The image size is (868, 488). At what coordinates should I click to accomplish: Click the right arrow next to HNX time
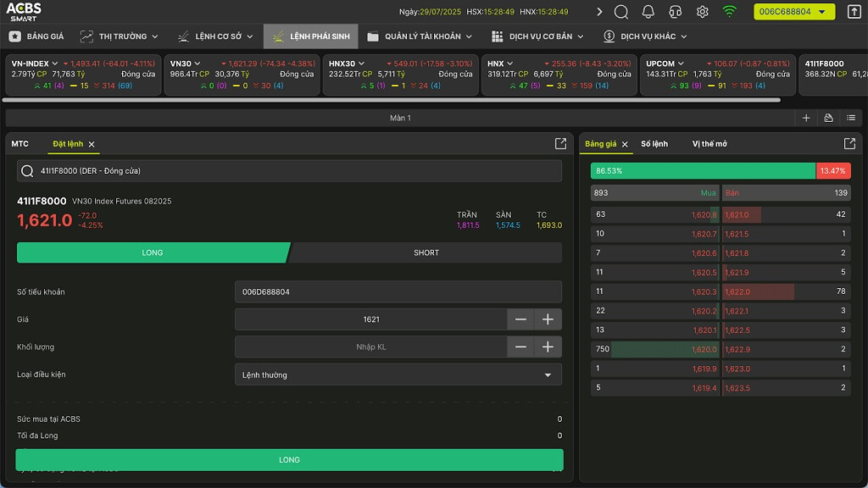(x=599, y=12)
